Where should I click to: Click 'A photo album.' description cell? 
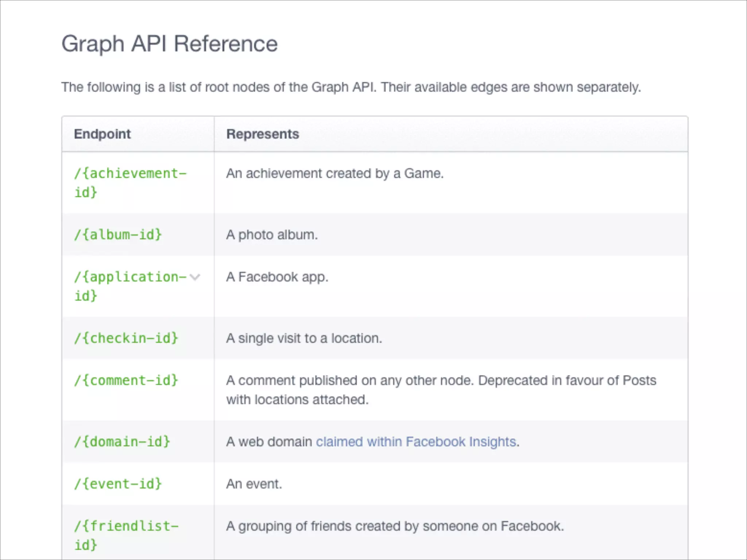(272, 235)
